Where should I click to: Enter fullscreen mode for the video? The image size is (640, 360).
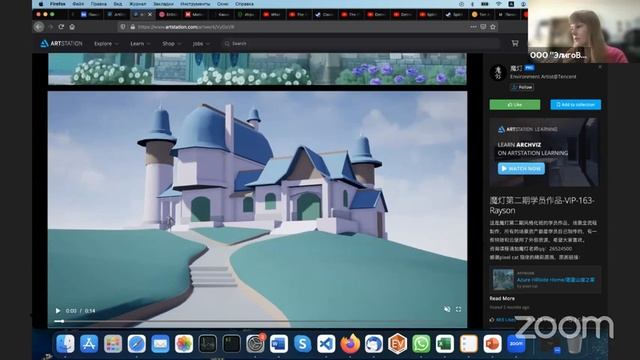459,309
